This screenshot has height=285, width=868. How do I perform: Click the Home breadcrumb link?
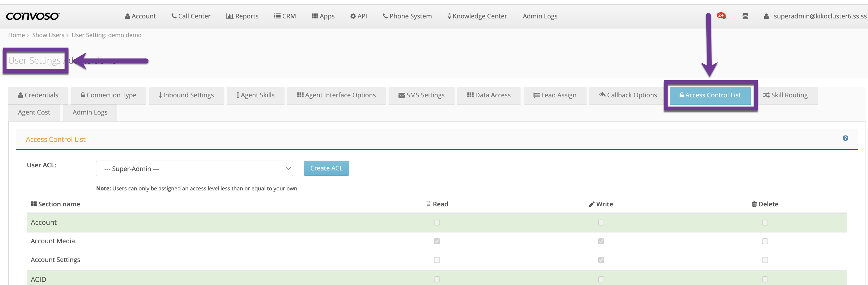16,35
